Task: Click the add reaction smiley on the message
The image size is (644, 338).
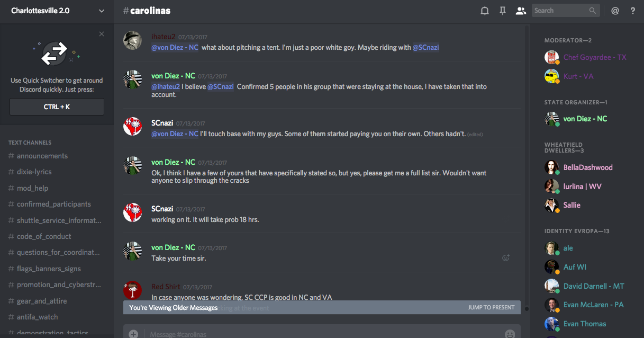Action: (506, 258)
